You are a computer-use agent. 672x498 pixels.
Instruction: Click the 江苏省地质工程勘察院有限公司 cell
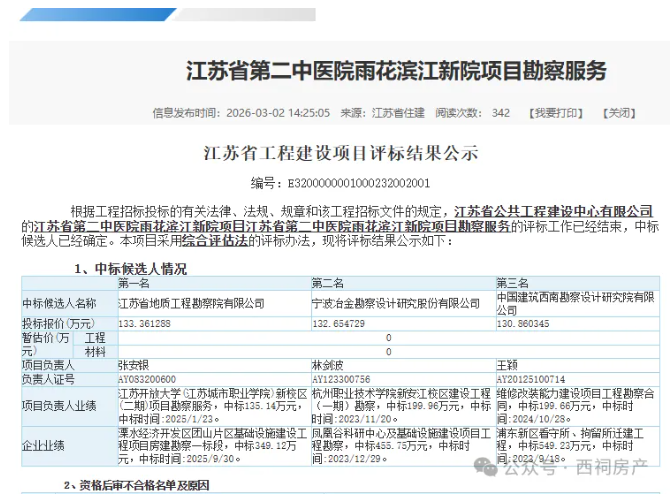[x=191, y=303]
